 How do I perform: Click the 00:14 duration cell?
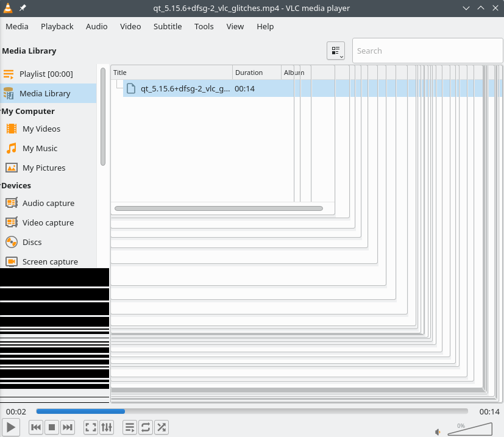point(244,89)
